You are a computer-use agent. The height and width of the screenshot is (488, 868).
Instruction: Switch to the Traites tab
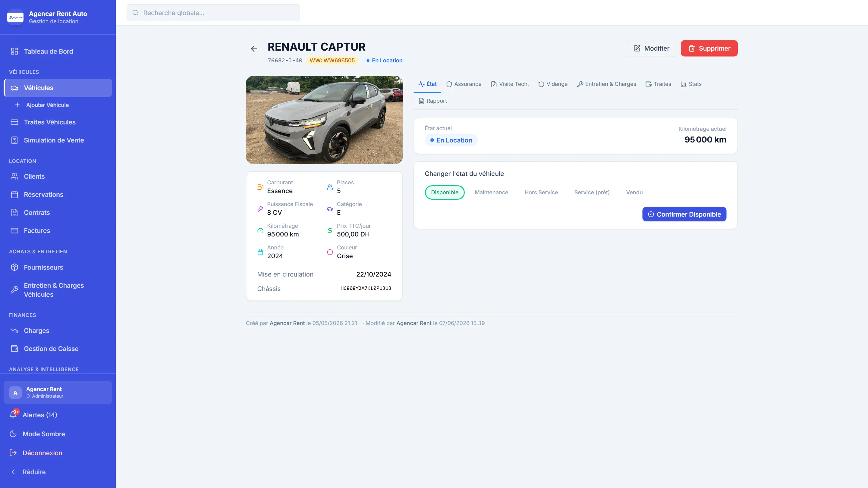point(658,84)
